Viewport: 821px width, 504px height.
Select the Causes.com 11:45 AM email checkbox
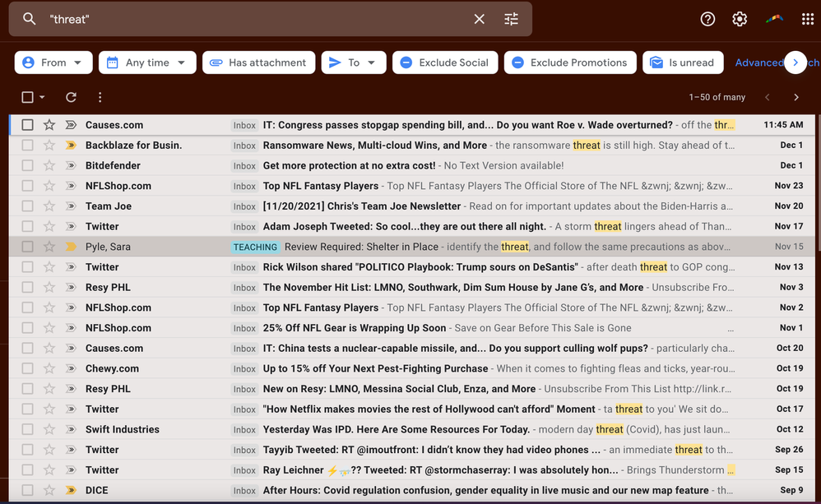coord(27,125)
